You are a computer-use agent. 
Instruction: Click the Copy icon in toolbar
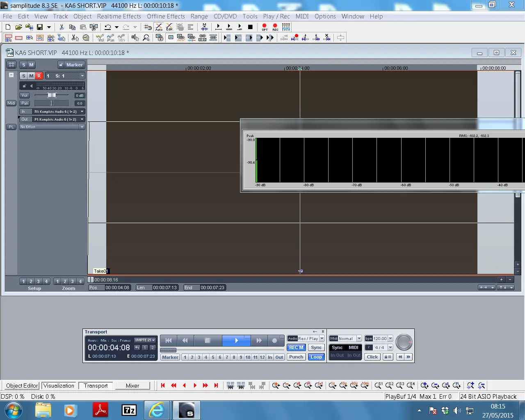pyautogui.click(x=72, y=27)
